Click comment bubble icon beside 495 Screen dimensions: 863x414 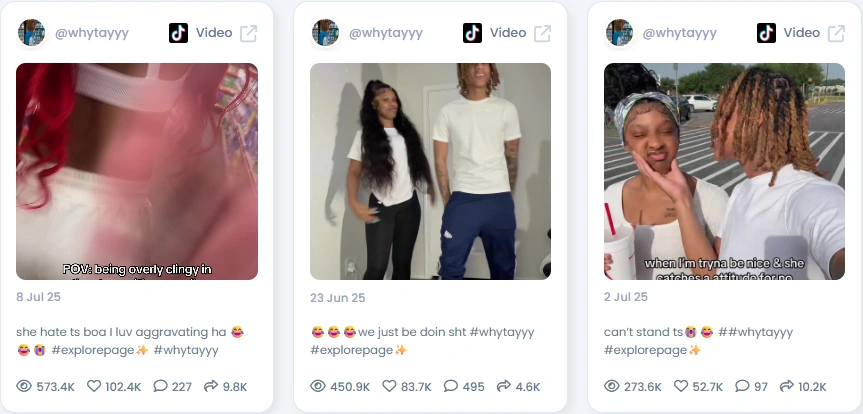pyautogui.click(x=451, y=386)
